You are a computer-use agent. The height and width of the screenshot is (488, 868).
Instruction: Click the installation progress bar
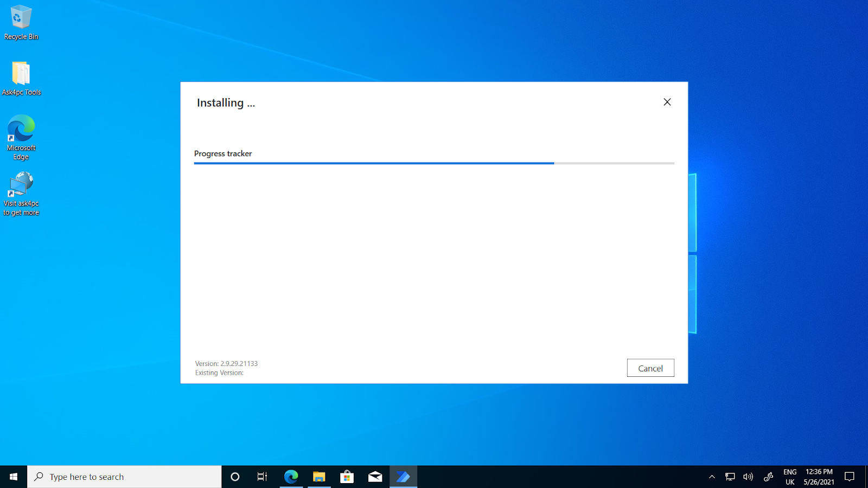pyautogui.click(x=434, y=163)
